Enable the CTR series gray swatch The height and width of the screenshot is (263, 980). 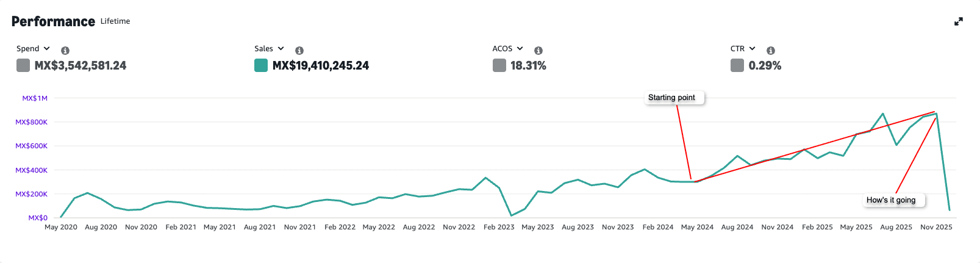pos(737,65)
